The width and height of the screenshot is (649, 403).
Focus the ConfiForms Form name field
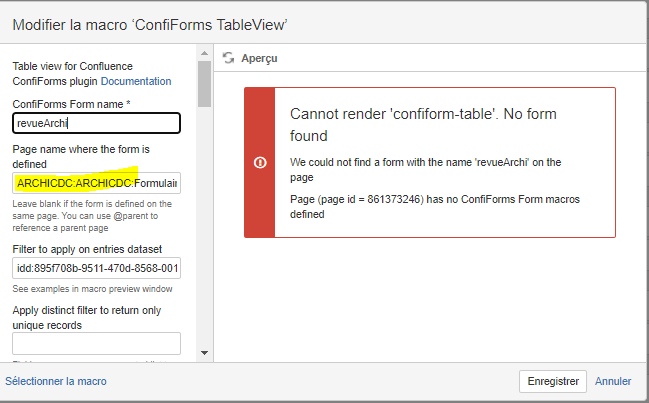[96, 123]
